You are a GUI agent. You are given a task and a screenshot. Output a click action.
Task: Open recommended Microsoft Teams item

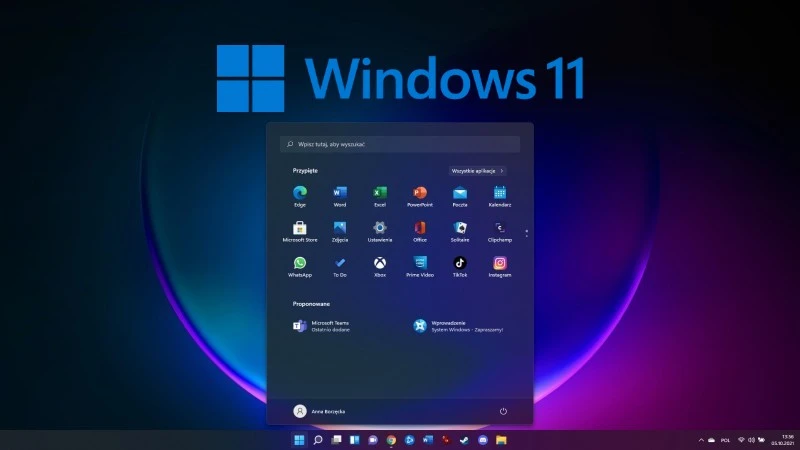(321, 326)
